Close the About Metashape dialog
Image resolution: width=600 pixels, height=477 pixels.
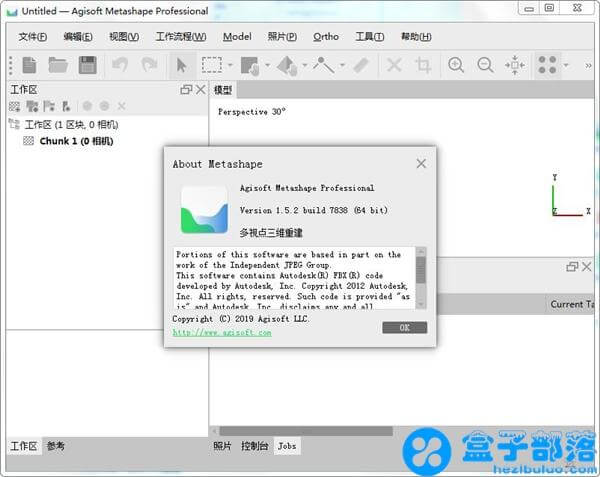click(x=421, y=164)
